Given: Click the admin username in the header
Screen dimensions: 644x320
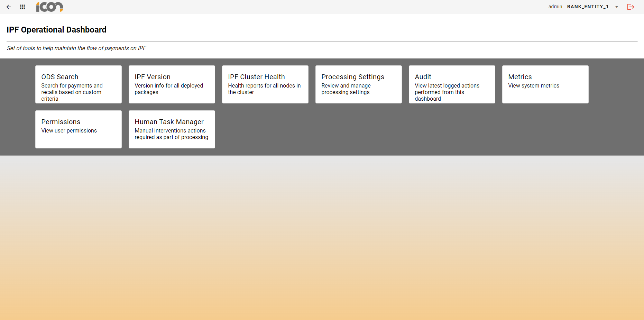Looking at the screenshot, I should tap(555, 7).
